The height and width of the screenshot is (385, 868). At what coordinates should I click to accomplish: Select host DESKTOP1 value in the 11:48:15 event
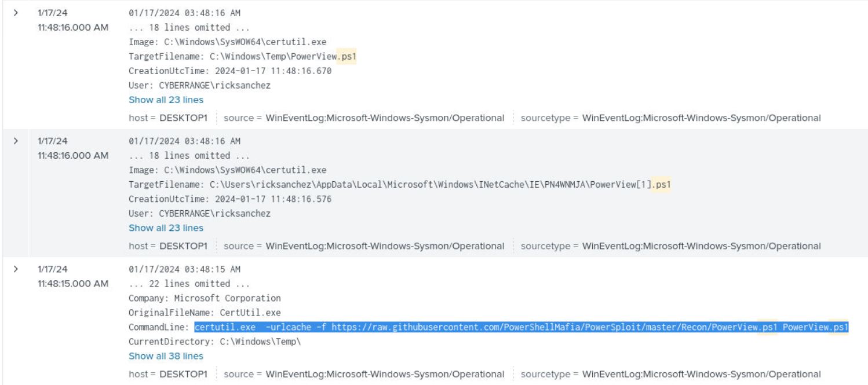pyautogui.click(x=183, y=375)
